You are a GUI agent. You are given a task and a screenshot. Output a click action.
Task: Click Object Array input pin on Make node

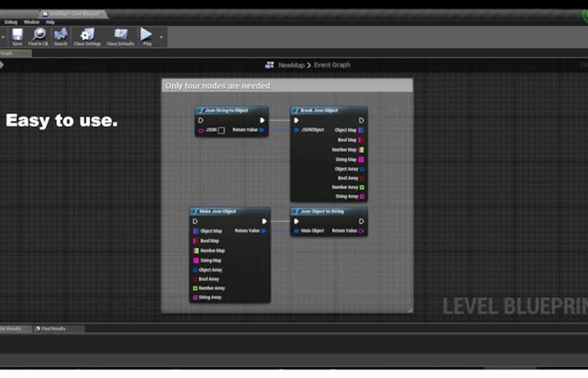pyautogui.click(x=195, y=270)
